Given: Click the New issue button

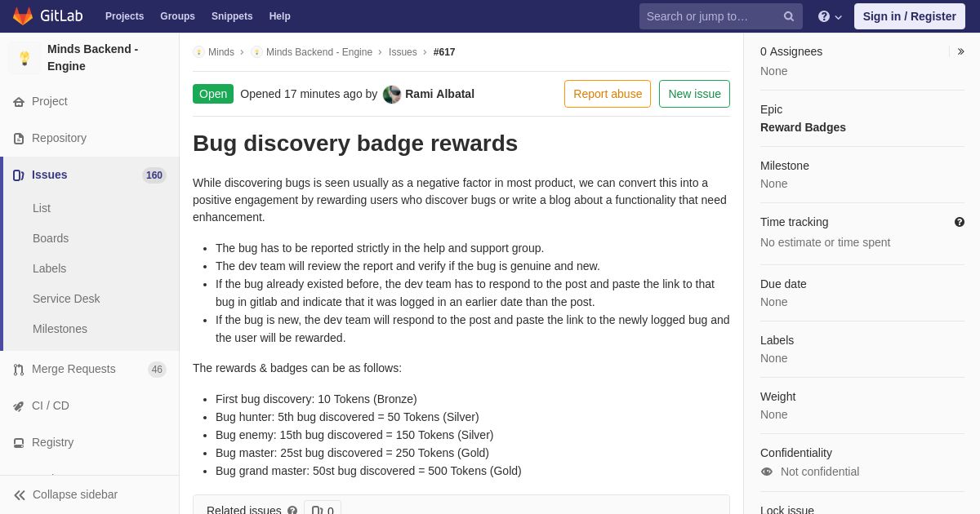Looking at the screenshot, I should click(694, 94).
